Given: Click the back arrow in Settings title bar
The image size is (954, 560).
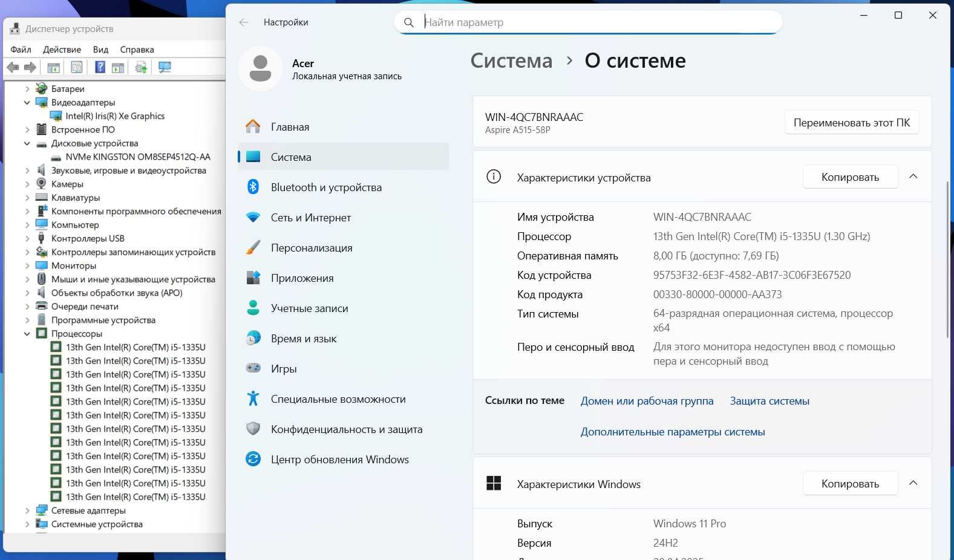Looking at the screenshot, I should (244, 22).
